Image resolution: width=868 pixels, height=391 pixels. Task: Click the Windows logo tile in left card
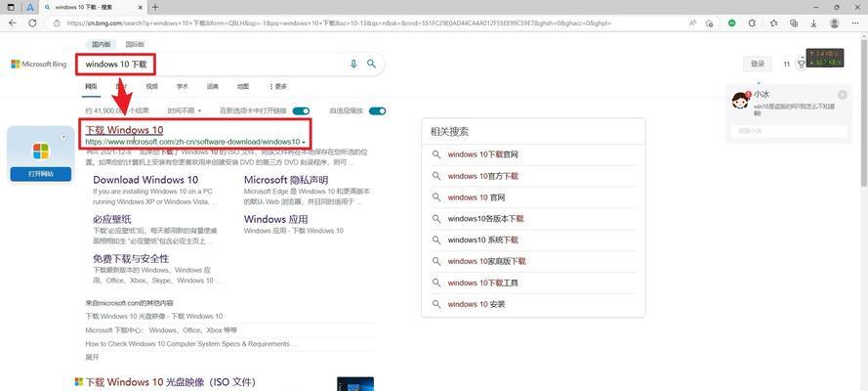40,152
